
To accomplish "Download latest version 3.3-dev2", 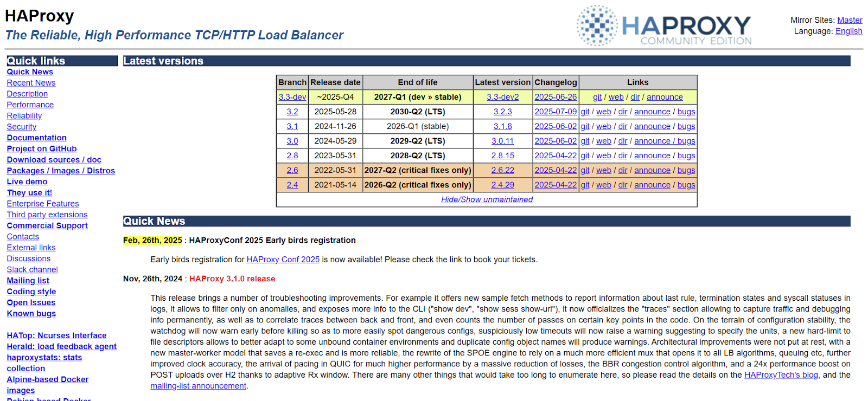I will 502,97.
